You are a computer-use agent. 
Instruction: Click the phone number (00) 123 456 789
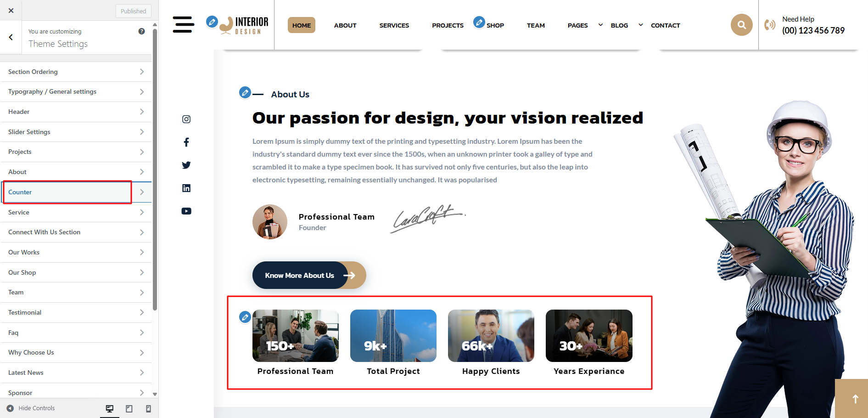pyautogui.click(x=813, y=31)
